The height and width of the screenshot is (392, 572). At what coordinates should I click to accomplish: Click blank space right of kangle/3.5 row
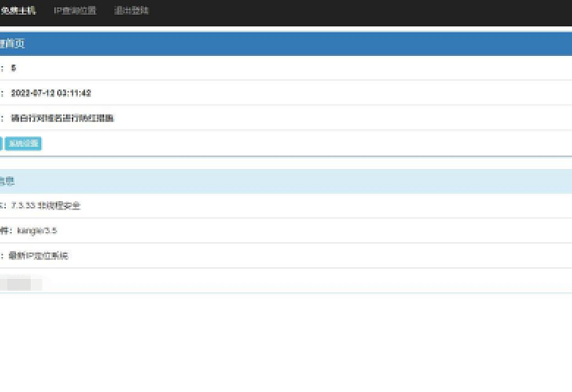click(321, 231)
